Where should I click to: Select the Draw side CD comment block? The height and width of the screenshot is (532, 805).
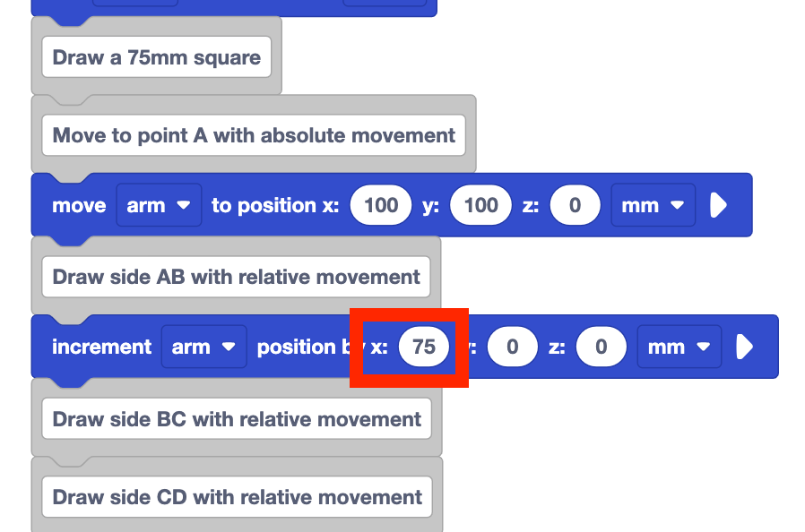point(235,497)
